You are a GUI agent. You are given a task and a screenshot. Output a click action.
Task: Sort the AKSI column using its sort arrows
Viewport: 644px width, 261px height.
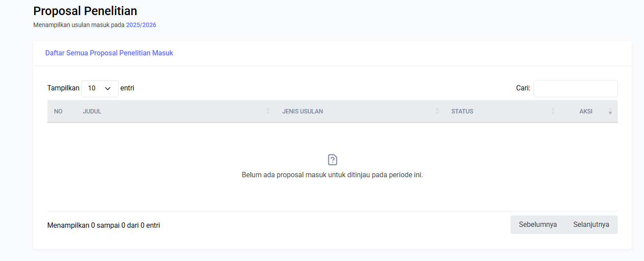tap(610, 111)
